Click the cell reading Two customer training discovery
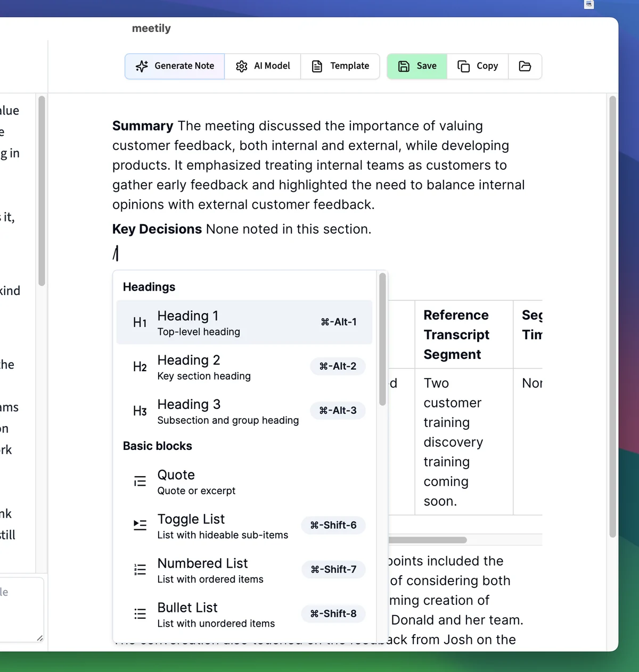639x672 pixels. pos(464,442)
